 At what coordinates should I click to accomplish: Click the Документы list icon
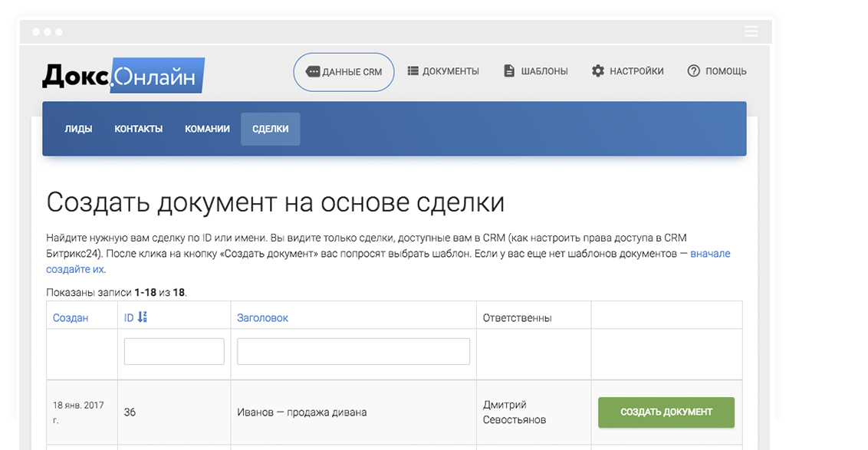413,71
